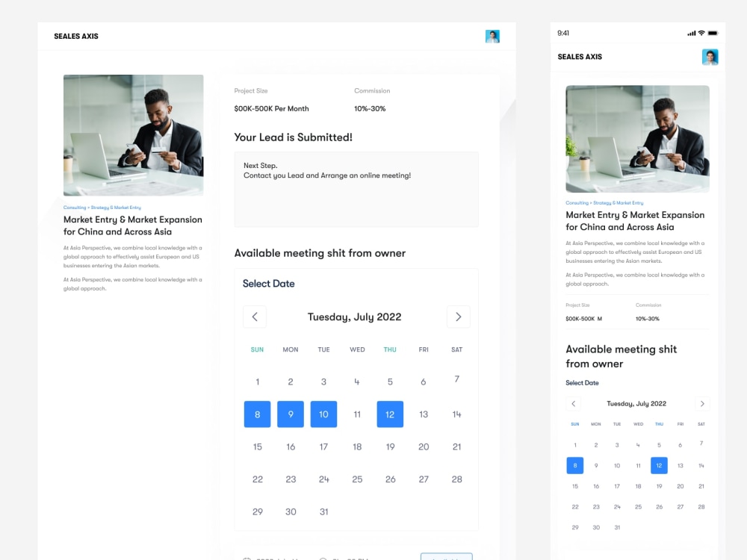Click mobile 'Market Entry & Market Expansion' title
This screenshot has width=747, height=560.
tap(635, 221)
